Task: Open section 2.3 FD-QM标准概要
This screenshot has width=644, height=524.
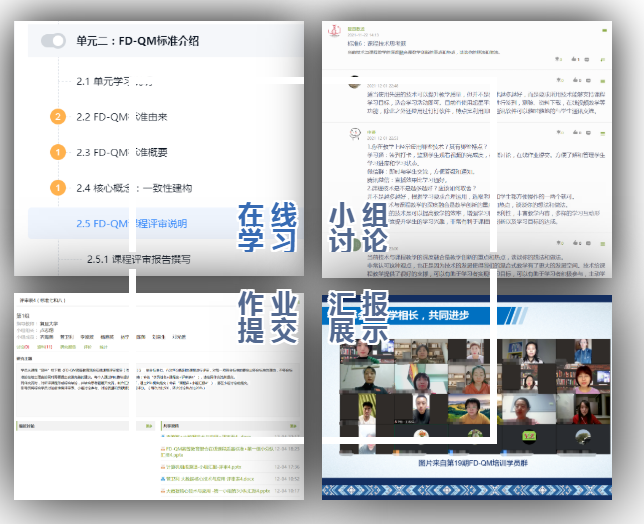Action: tap(122, 152)
